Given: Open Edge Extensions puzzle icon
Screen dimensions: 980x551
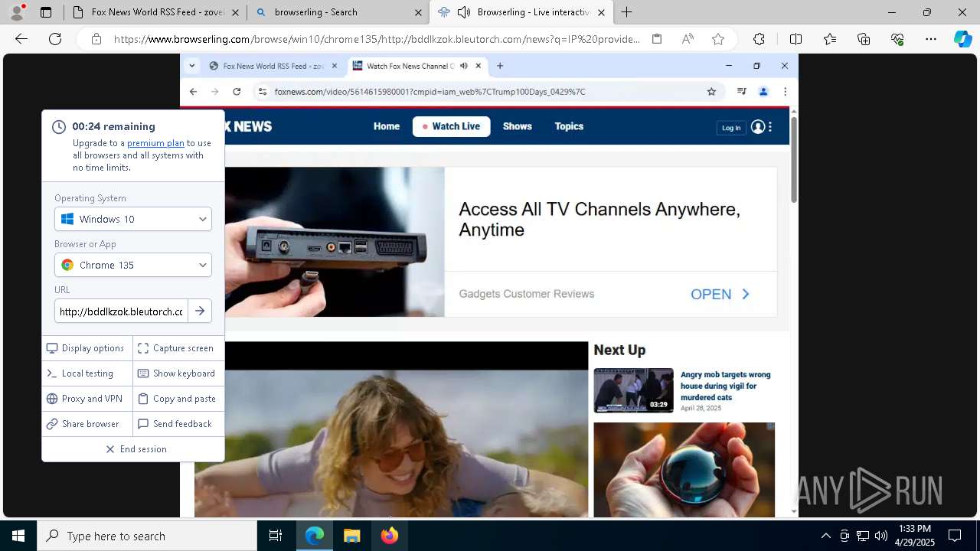Looking at the screenshot, I should [759, 39].
